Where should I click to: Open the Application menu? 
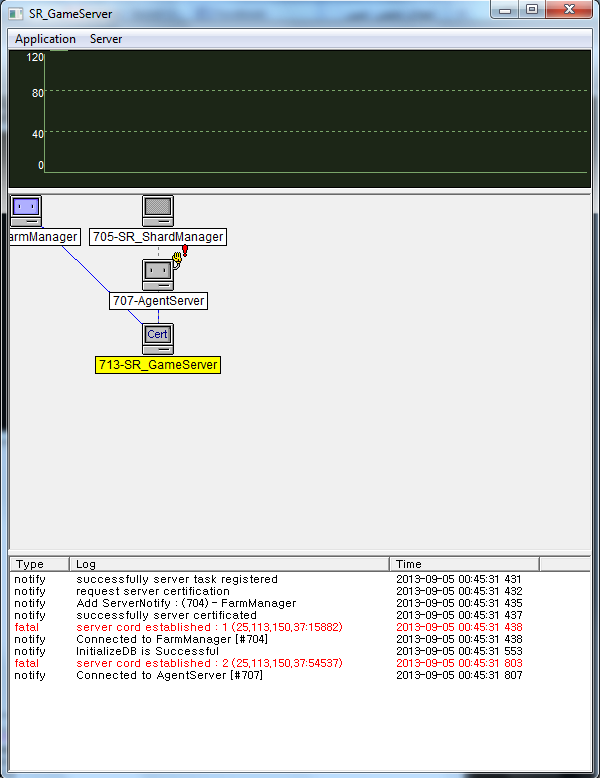pyautogui.click(x=45, y=39)
